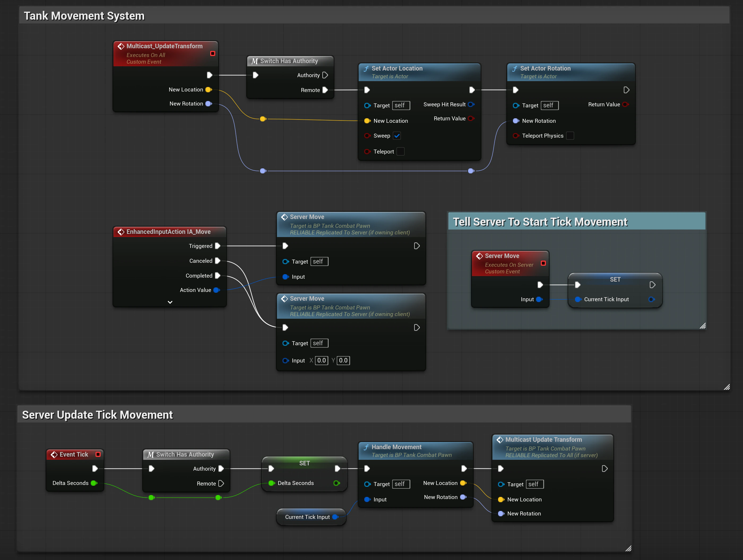Click the New Rotation output pin on Multicast_UpdateTransform
Screen dimensions: 743x560
tap(209, 104)
